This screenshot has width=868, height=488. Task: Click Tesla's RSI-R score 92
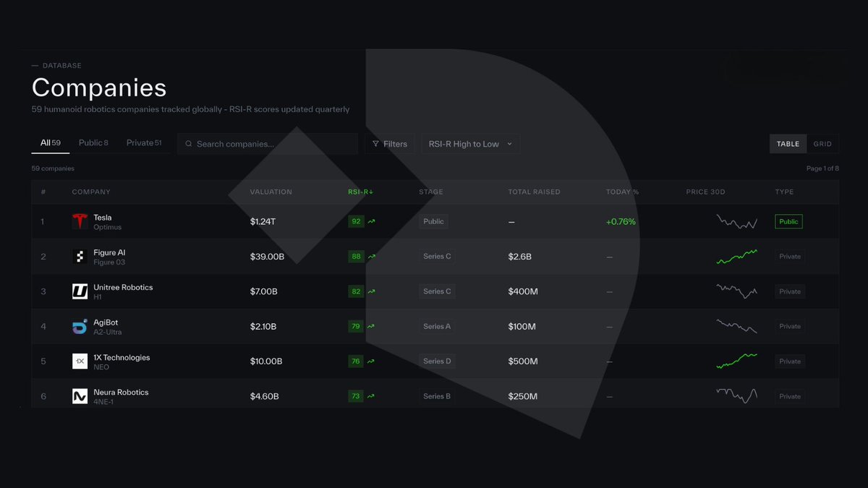point(356,222)
